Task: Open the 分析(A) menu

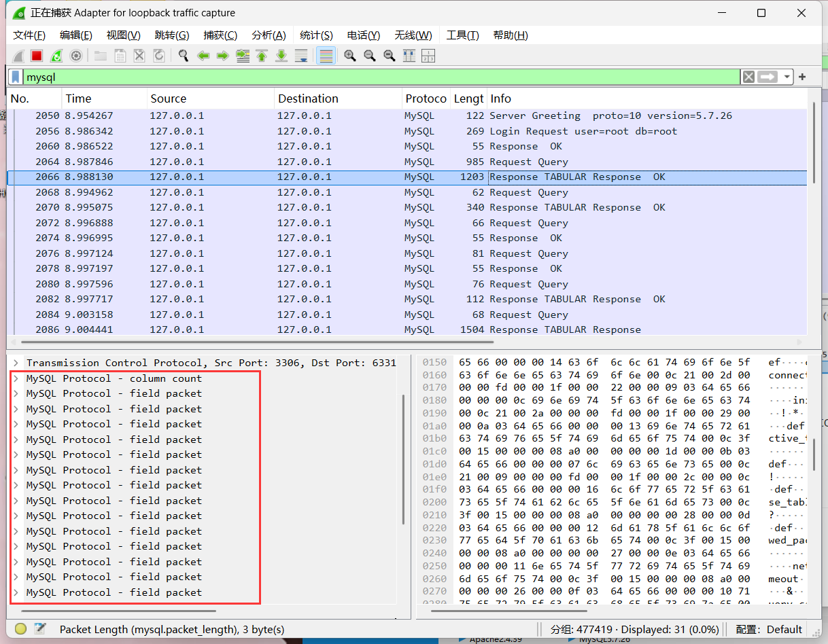Action: coord(268,35)
